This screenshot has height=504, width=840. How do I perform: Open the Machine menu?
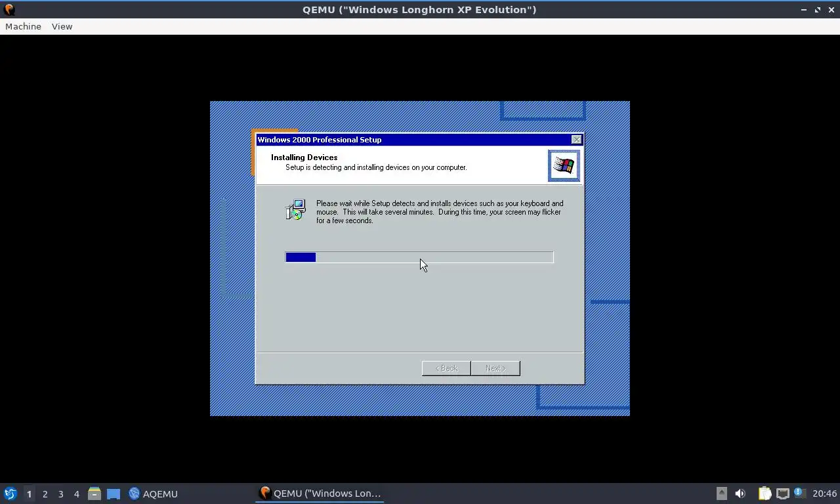[23, 26]
